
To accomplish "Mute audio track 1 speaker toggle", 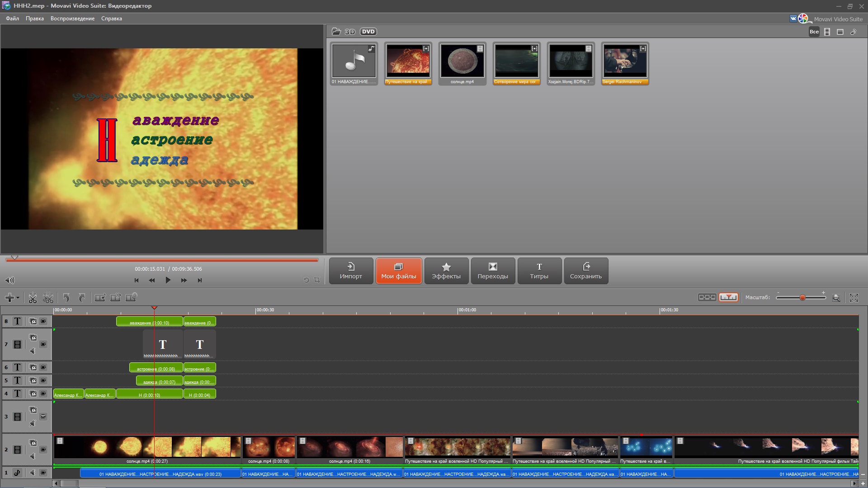I will coord(32,473).
